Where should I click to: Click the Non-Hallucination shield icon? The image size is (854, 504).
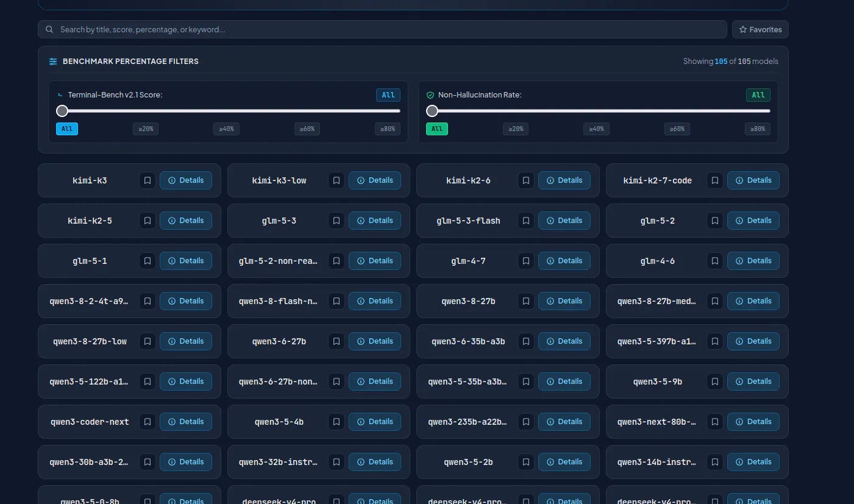[430, 95]
